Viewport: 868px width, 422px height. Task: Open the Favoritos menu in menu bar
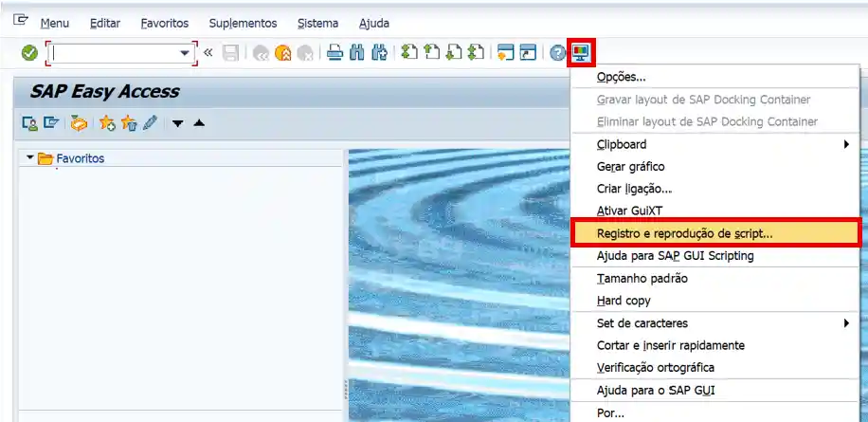pyautogui.click(x=165, y=24)
